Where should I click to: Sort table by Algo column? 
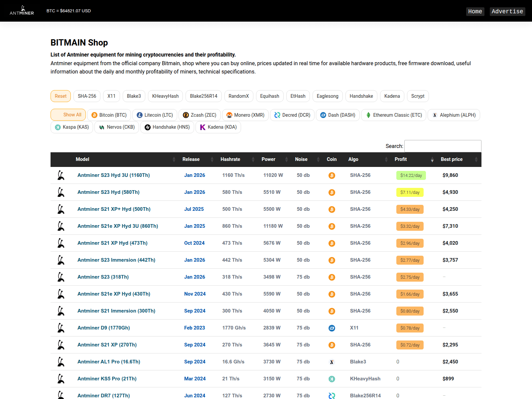coord(367,159)
